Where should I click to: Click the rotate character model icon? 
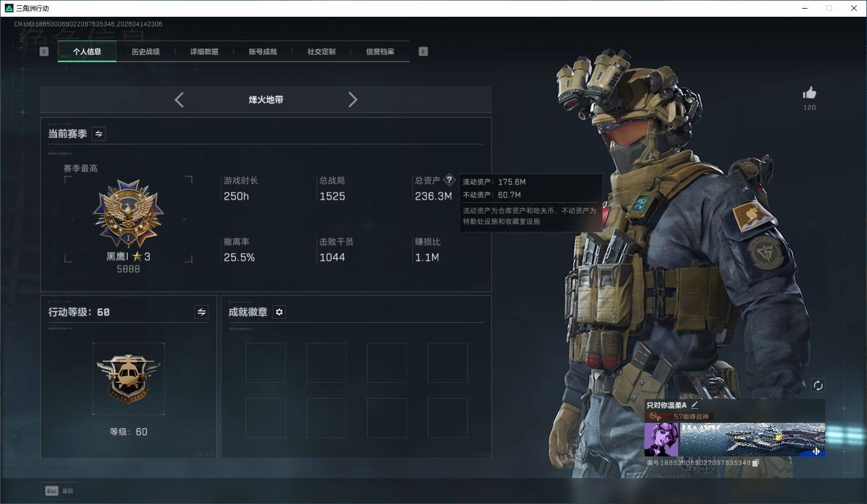tap(818, 386)
